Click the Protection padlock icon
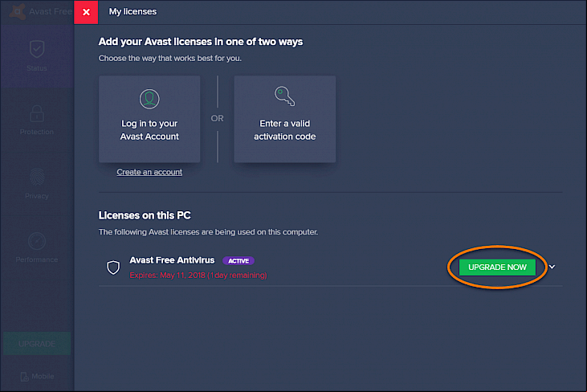587x392 pixels. [37, 113]
